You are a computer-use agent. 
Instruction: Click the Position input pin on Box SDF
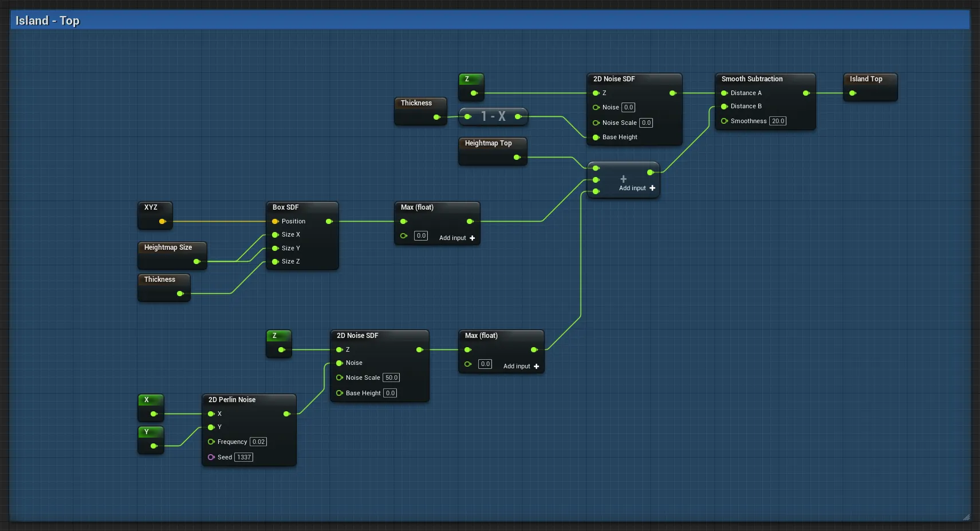(275, 221)
